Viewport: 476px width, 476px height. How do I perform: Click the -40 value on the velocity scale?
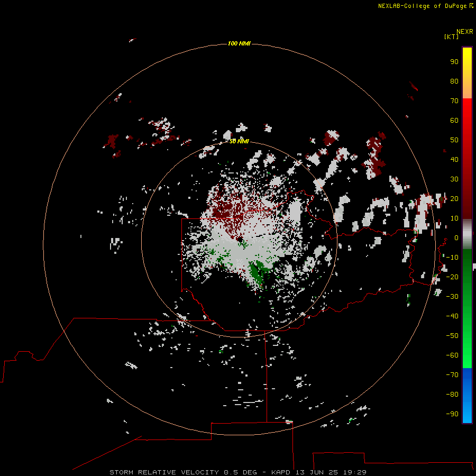[x=452, y=316]
